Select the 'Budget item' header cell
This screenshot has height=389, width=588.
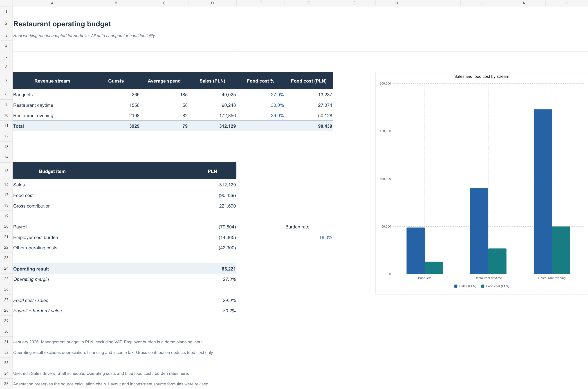coord(52,171)
